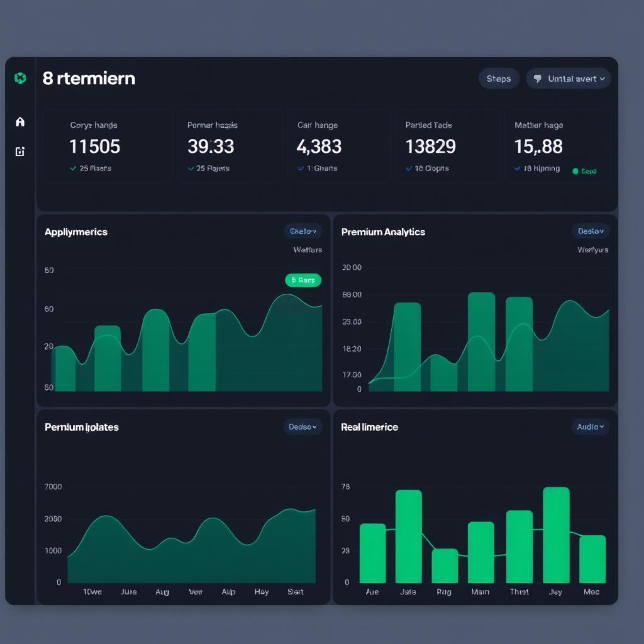Click the green app logo icon
Viewport: 644px width, 644px height.
pos(20,78)
